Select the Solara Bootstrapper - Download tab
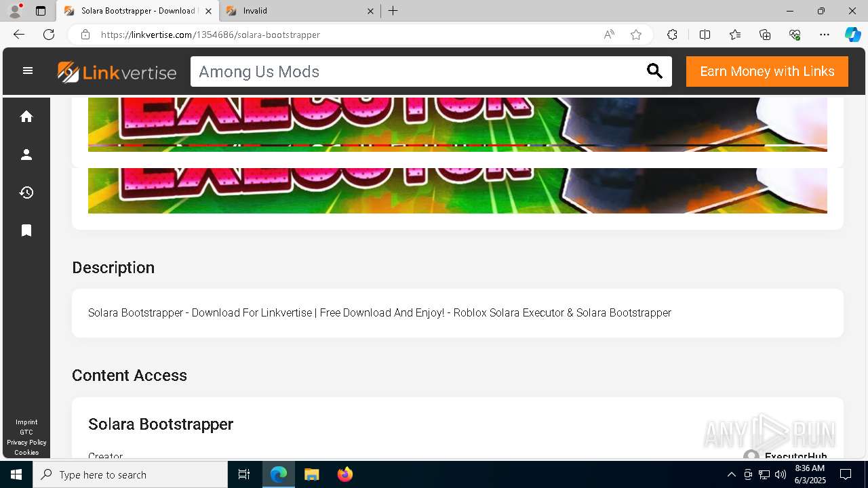Screen dimensions: 868x488 [x=138, y=11]
